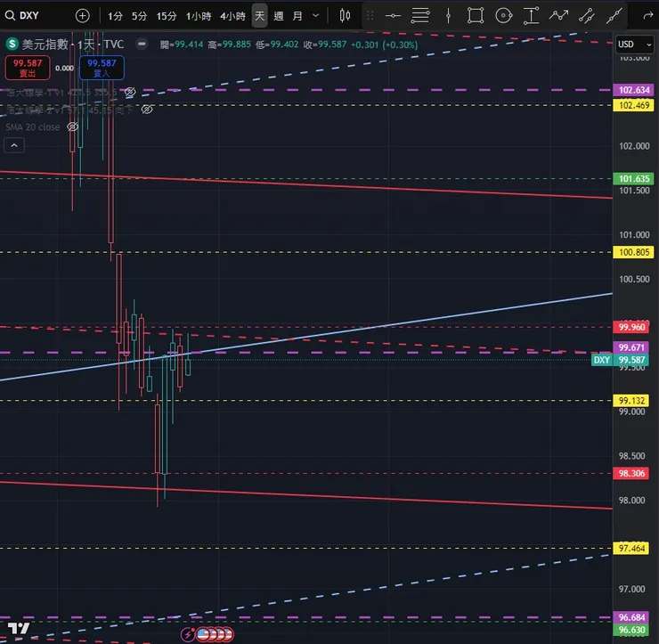This screenshot has width=659, height=644.
Task: Click the DXY 99.587 current price tag
Action: point(620,360)
